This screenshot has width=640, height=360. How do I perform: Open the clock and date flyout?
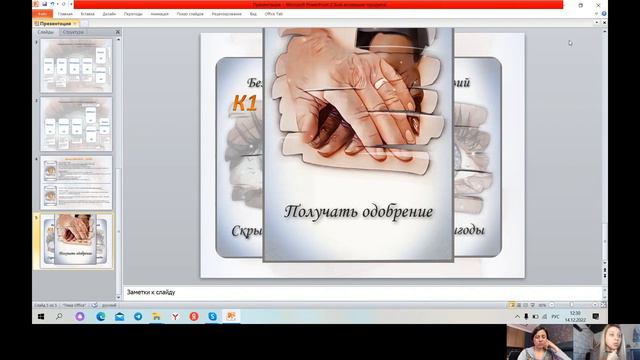pos(575,316)
